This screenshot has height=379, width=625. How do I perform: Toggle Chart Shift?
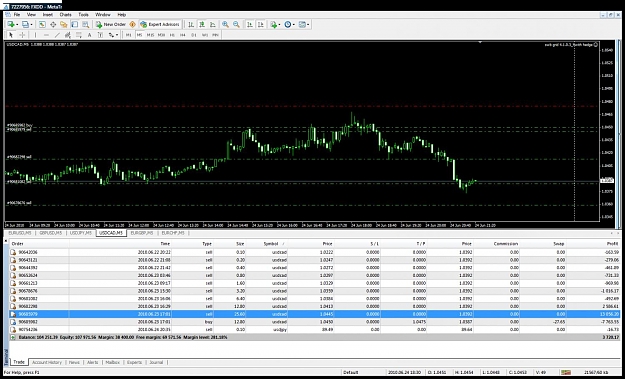tap(260, 24)
